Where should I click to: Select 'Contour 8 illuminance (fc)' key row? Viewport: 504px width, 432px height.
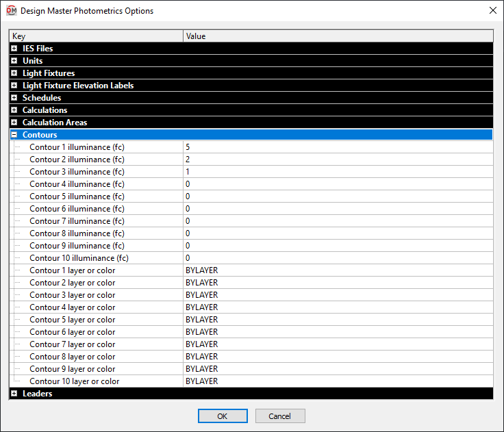point(77,233)
